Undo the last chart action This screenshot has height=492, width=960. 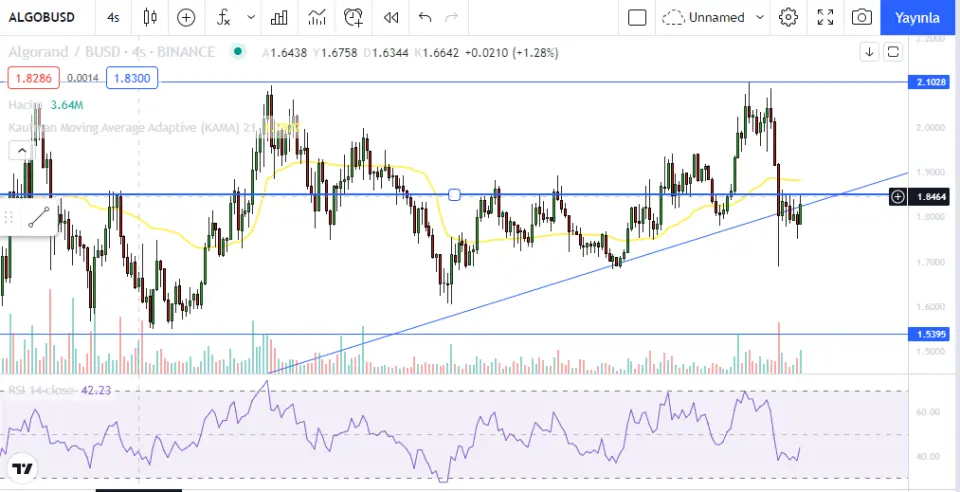coord(425,17)
